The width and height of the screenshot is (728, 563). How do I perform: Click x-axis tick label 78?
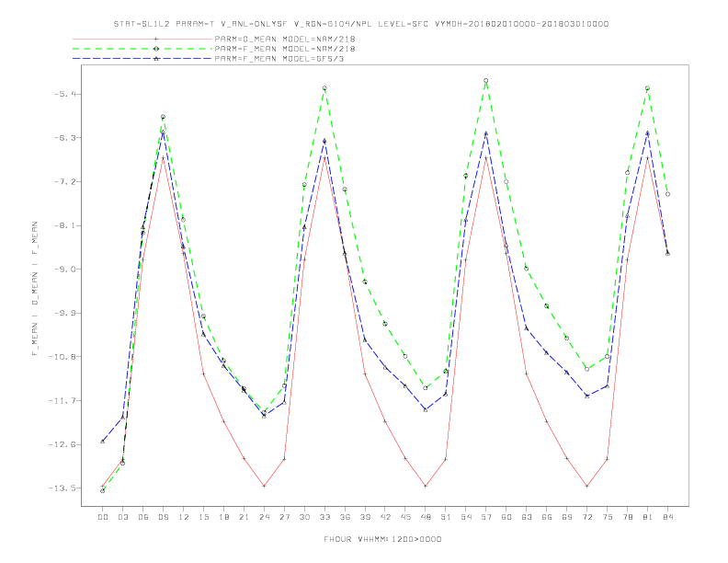pyautogui.click(x=628, y=517)
